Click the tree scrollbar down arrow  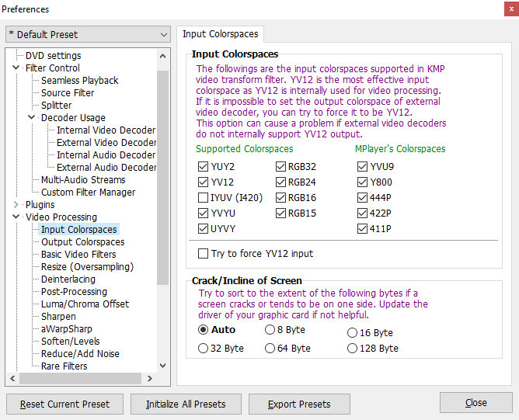162,366
